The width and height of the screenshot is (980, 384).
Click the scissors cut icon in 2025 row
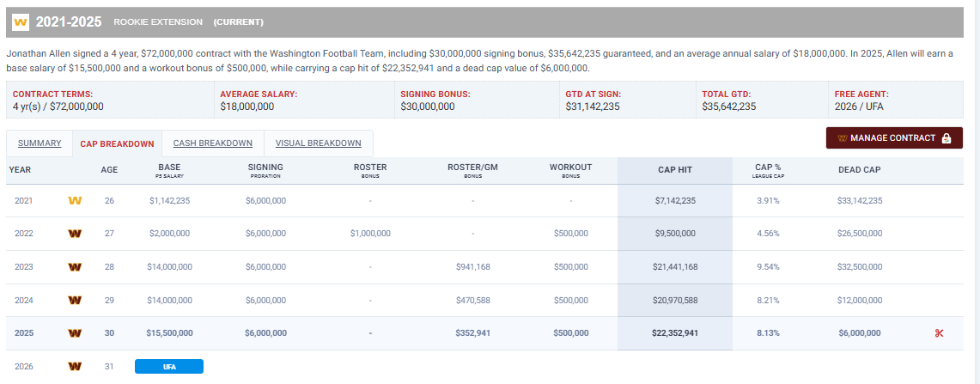pos(939,333)
